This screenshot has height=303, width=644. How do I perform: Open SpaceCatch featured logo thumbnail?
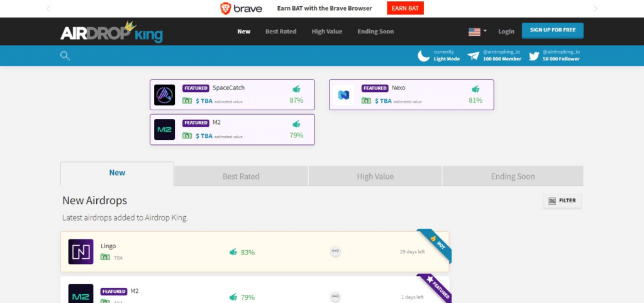(164, 94)
